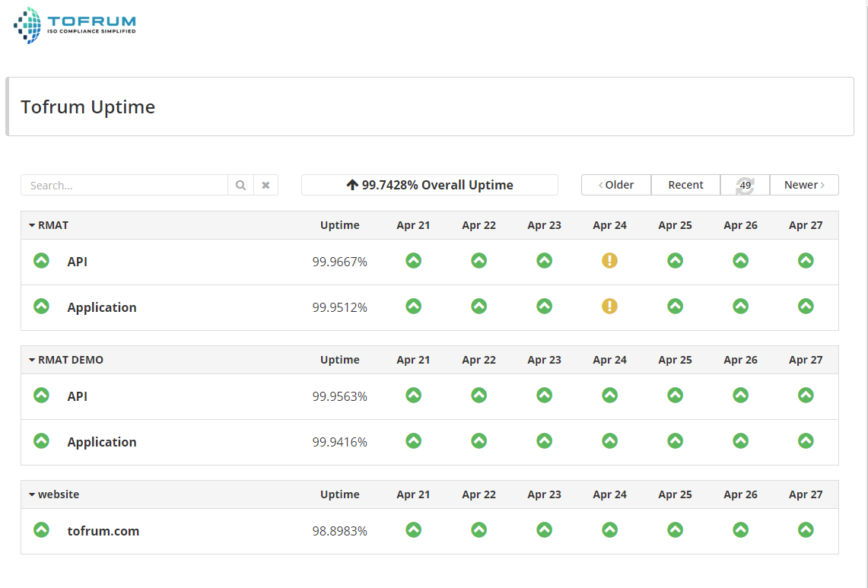Viewport: 868px width, 588px height.
Task: Go to Newer dates
Action: click(x=804, y=185)
